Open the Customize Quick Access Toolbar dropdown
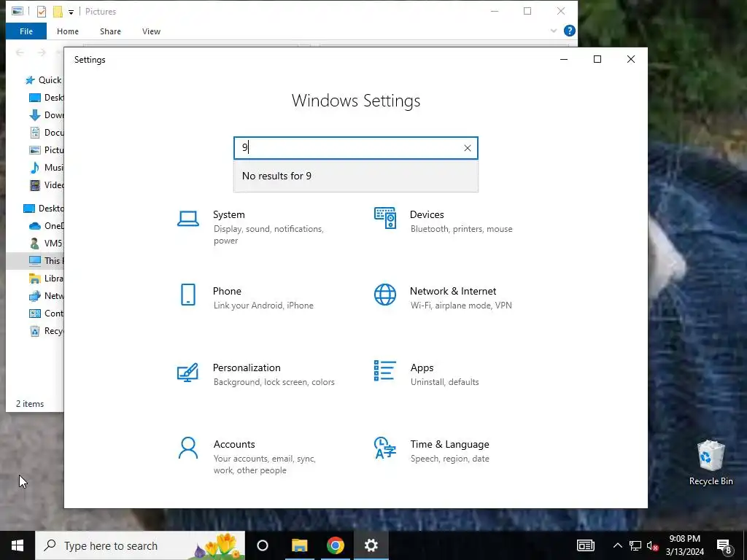 coord(71,12)
